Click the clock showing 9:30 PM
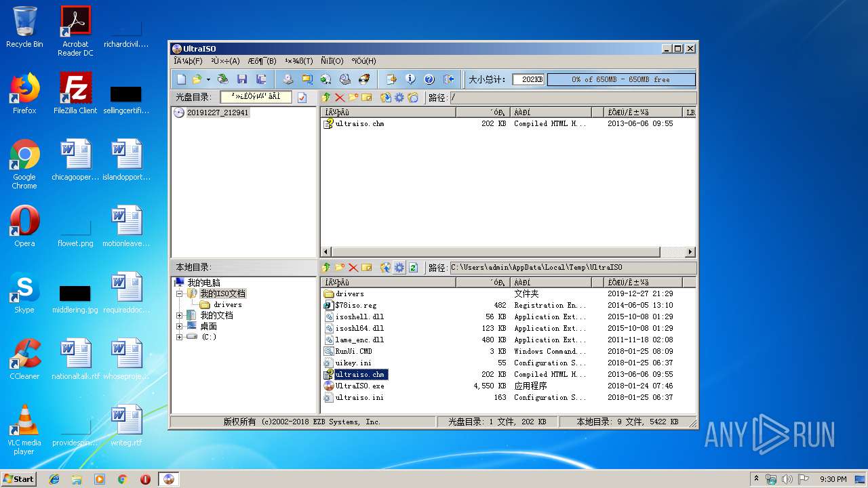The height and width of the screenshot is (488, 868). coord(833,479)
